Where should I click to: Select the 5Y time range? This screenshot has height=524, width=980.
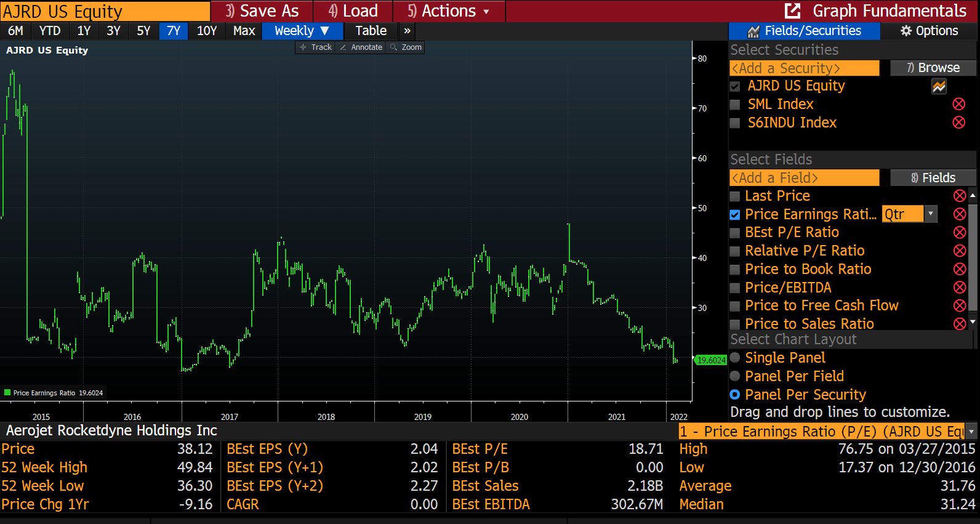pos(143,31)
